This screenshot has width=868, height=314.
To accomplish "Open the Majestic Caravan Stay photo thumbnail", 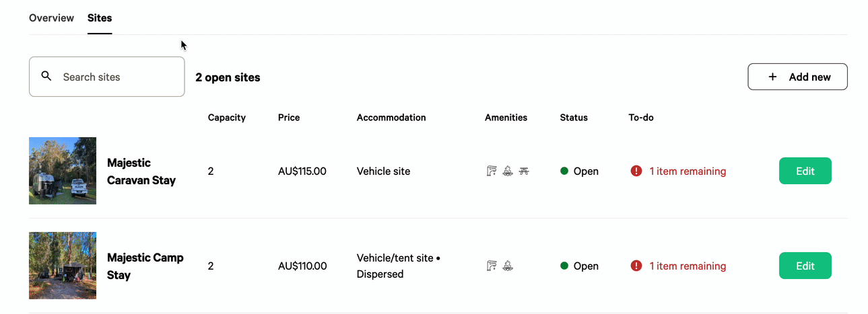I will tap(63, 171).
